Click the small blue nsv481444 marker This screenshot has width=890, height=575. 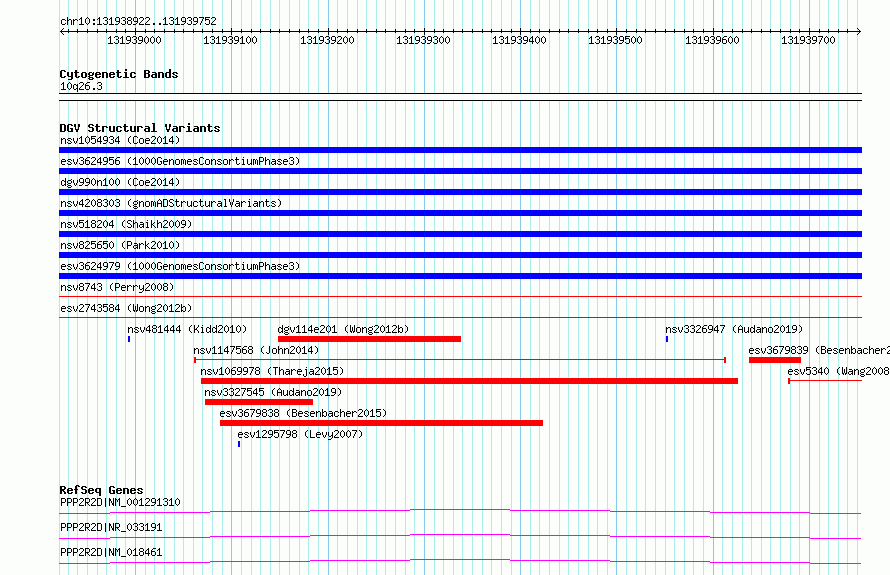[x=129, y=339]
